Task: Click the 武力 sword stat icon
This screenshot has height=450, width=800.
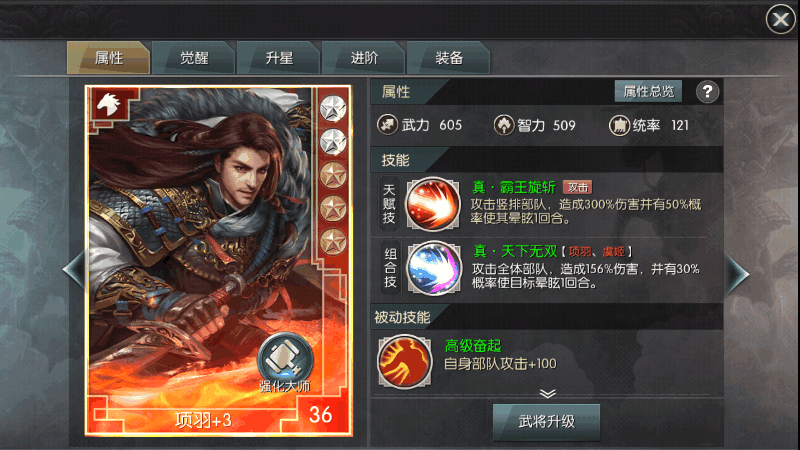Action: (387, 124)
